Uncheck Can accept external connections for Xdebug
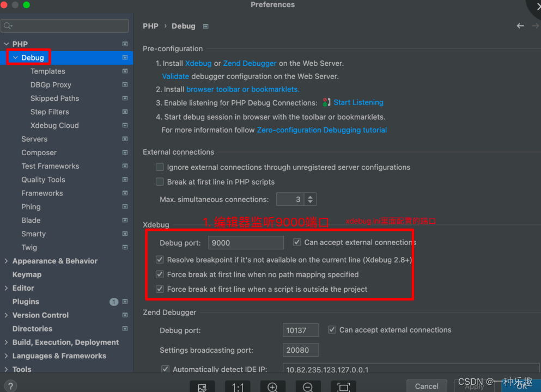Image resolution: width=541 pixels, height=392 pixels. (297, 242)
